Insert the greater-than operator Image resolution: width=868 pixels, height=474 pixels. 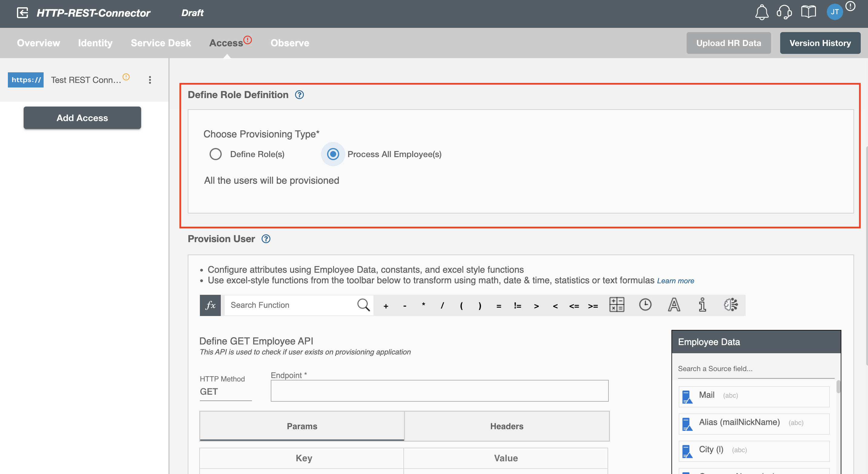[x=536, y=306]
